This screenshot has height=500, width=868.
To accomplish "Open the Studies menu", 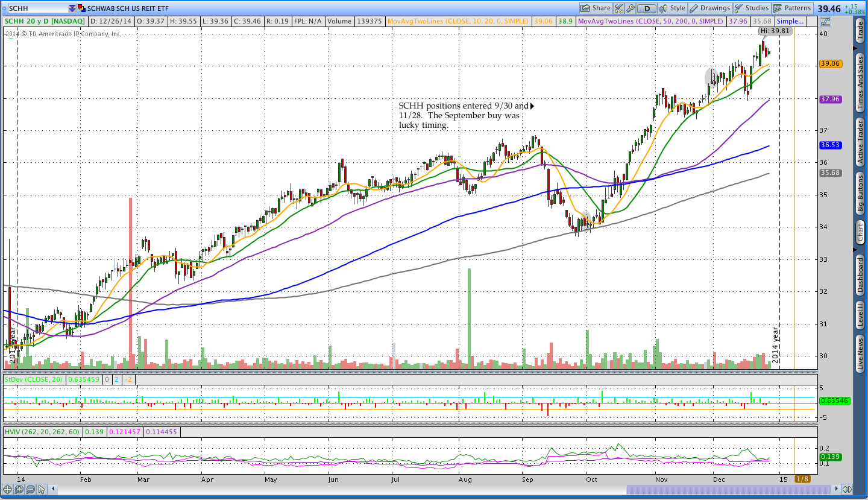I will [752, 8].
